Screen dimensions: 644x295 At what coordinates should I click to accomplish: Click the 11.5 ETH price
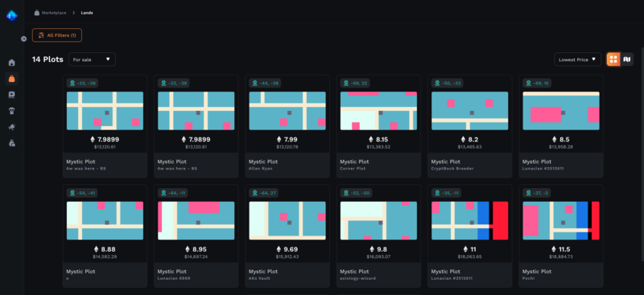561,249
